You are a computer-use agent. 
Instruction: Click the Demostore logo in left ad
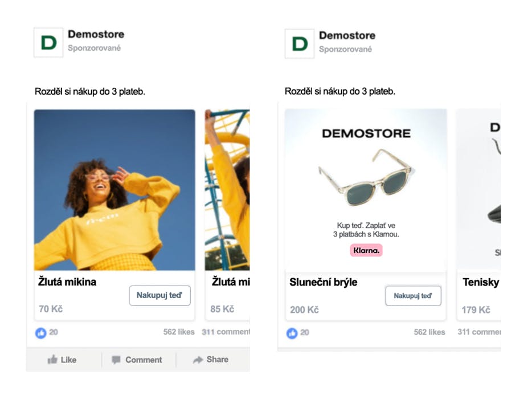coord(48,42)
